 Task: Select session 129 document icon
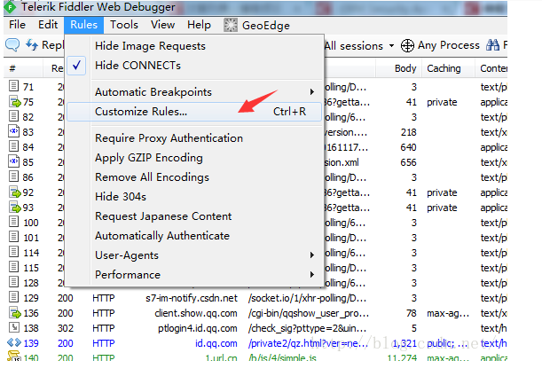click(13, 297)
